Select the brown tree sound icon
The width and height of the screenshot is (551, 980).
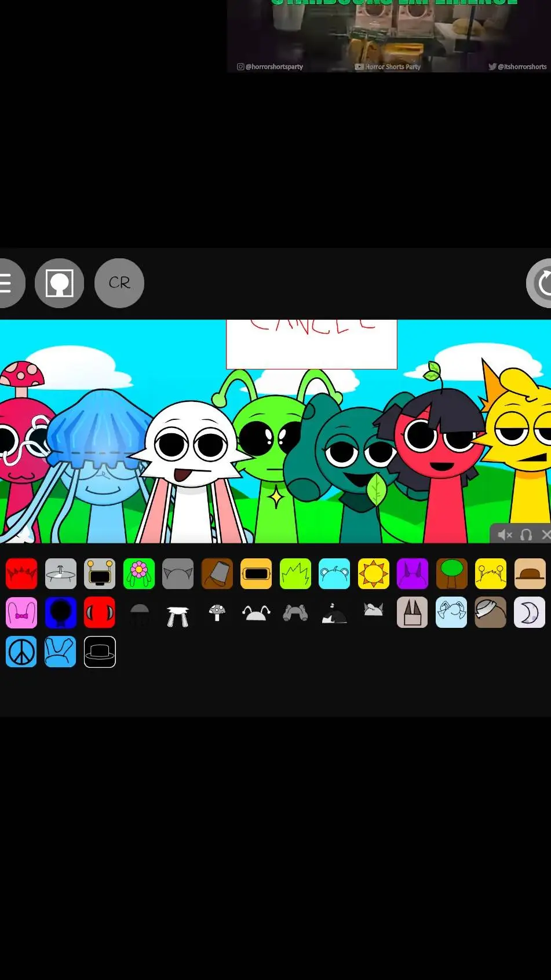(x=451, y=574)
